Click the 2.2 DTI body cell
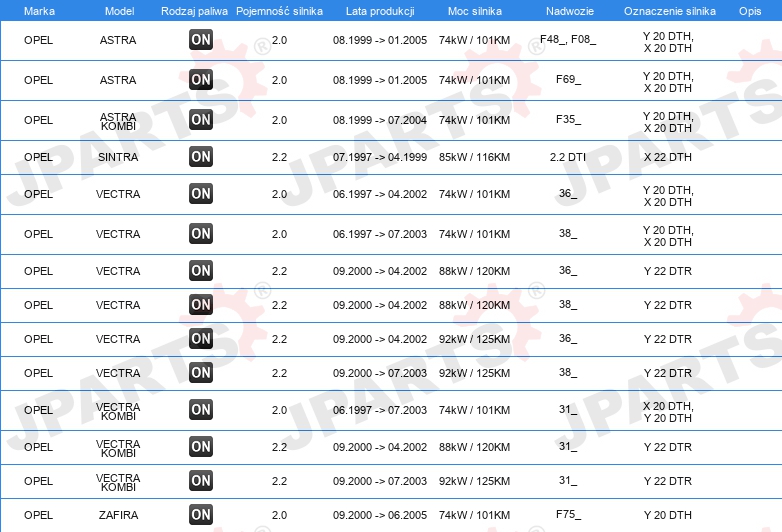 coord(568,157)
